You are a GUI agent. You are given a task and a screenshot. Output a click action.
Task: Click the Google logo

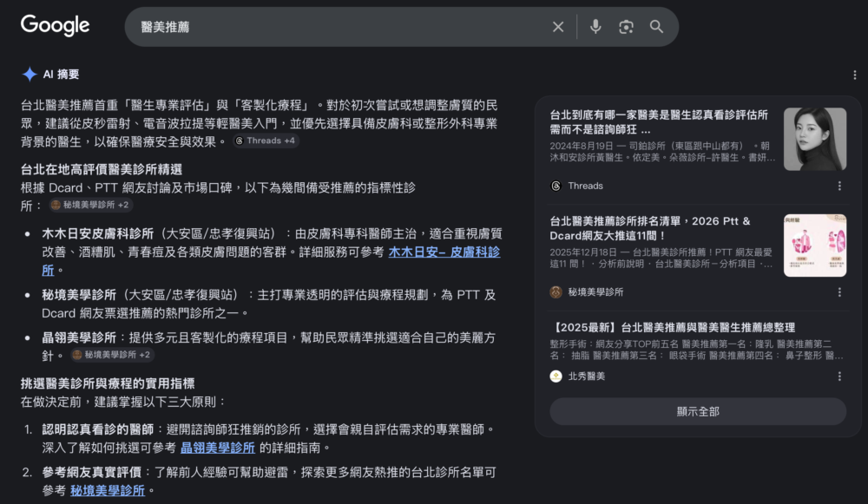coord(55,25)
